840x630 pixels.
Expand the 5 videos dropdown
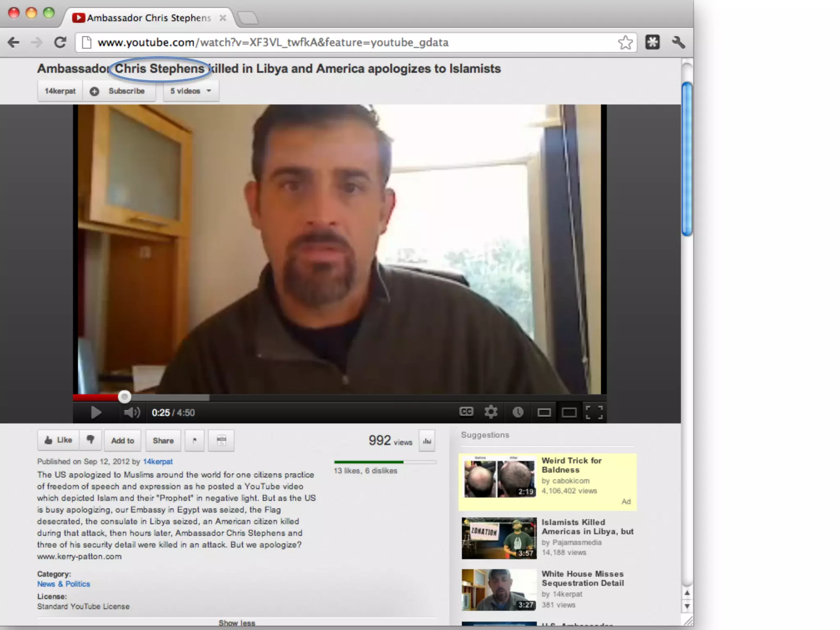(191, 91)
